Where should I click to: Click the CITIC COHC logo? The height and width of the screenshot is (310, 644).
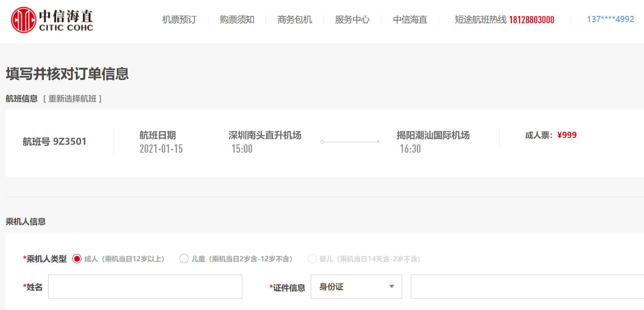[x=52, y=20]
